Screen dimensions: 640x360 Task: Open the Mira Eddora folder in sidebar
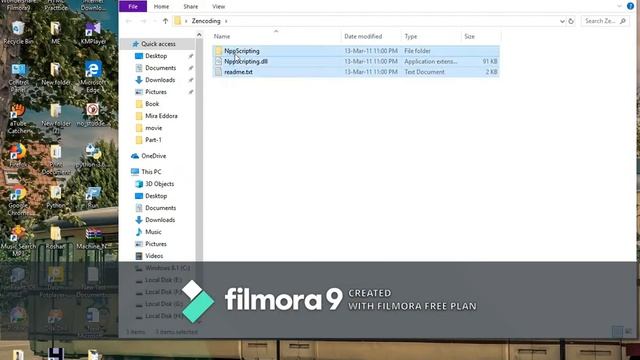point(161,116)
